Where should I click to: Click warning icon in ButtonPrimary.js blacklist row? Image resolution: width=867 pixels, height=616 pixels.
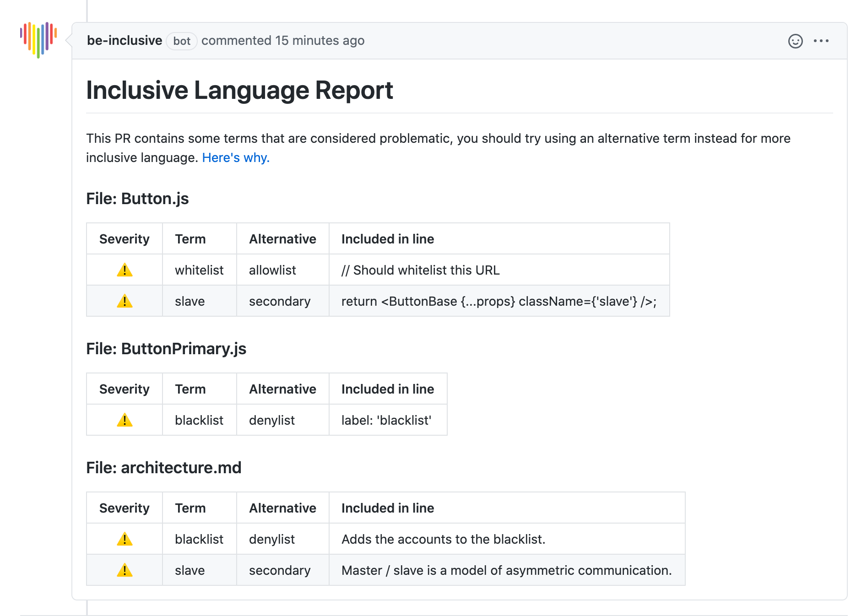coord(125,420)
